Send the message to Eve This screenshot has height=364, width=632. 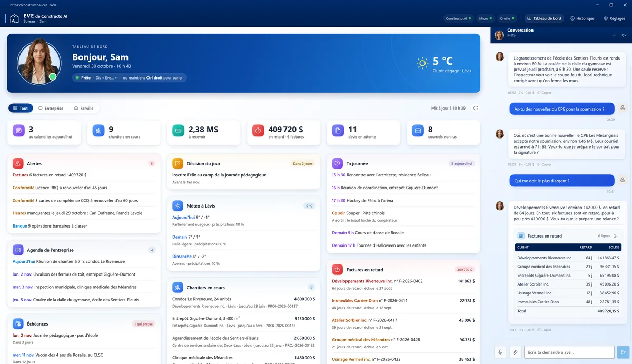coord(623,352)
